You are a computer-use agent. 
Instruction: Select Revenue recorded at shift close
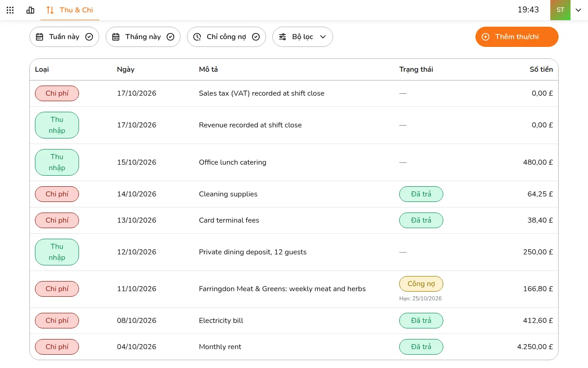point(250,125)
